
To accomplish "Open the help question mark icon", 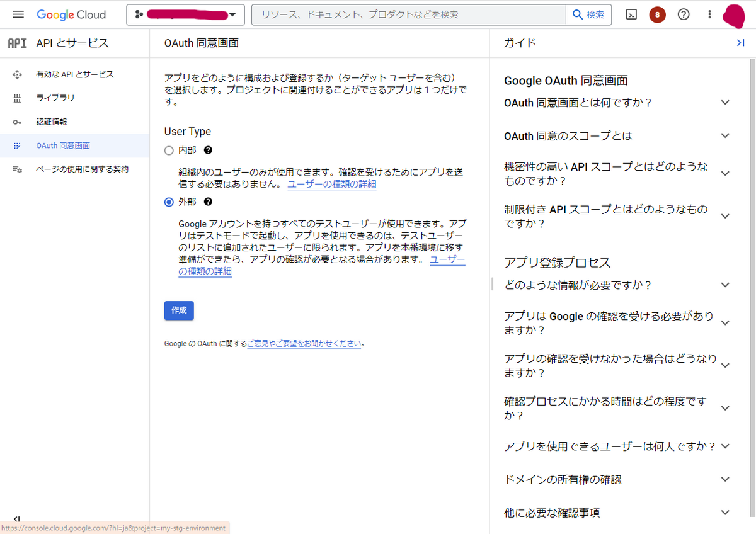I will [x=684, y=14].
